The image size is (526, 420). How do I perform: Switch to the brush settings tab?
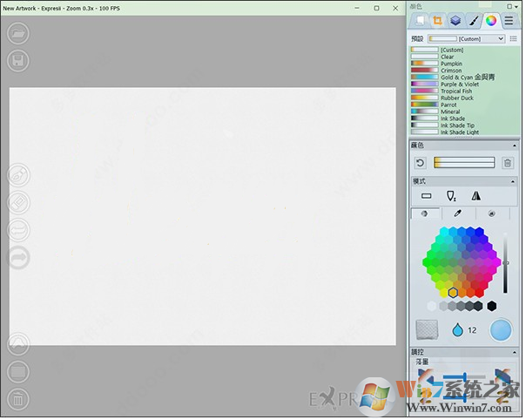pos(473,20)
